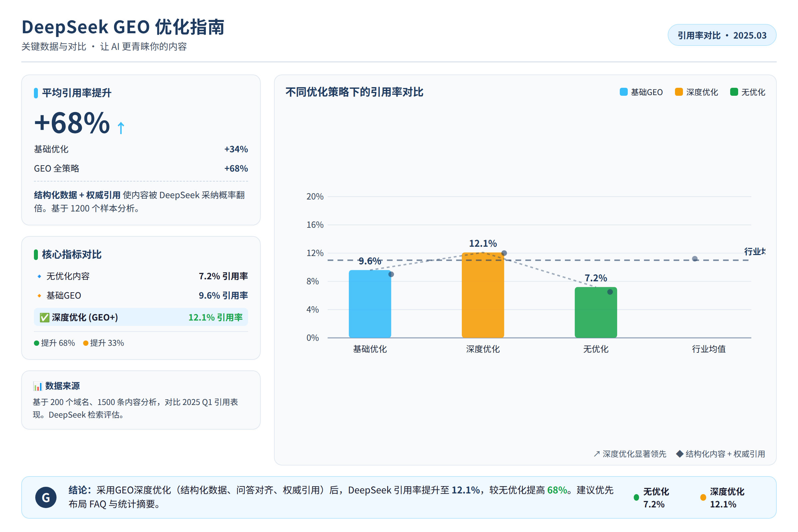The width and height of the screenshot is (798, 532).
Task: Click the 8% y-axis tick label
Action: click(313, 281)
